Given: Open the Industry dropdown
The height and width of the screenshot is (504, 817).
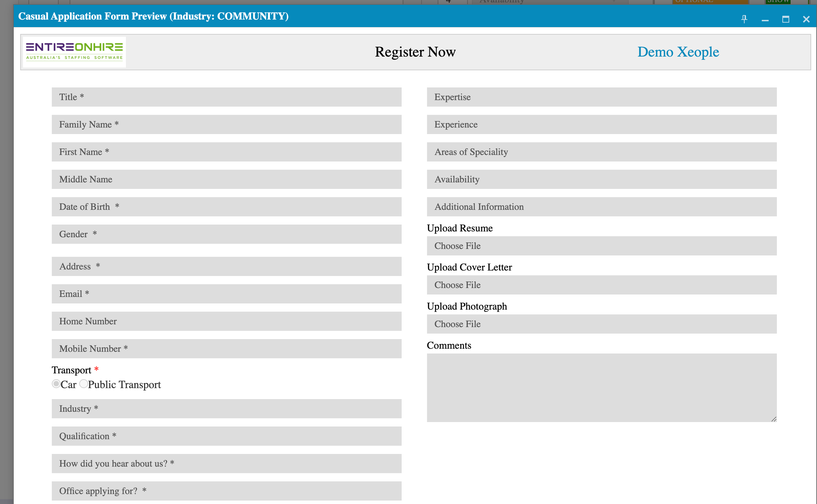Looking at the screenshot, I should 226,409.
